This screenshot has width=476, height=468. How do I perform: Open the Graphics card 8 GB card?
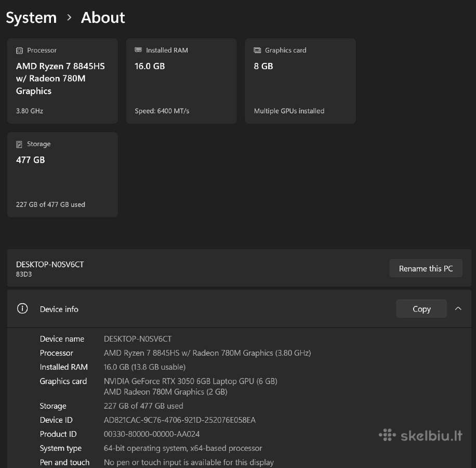click(300, 81)
